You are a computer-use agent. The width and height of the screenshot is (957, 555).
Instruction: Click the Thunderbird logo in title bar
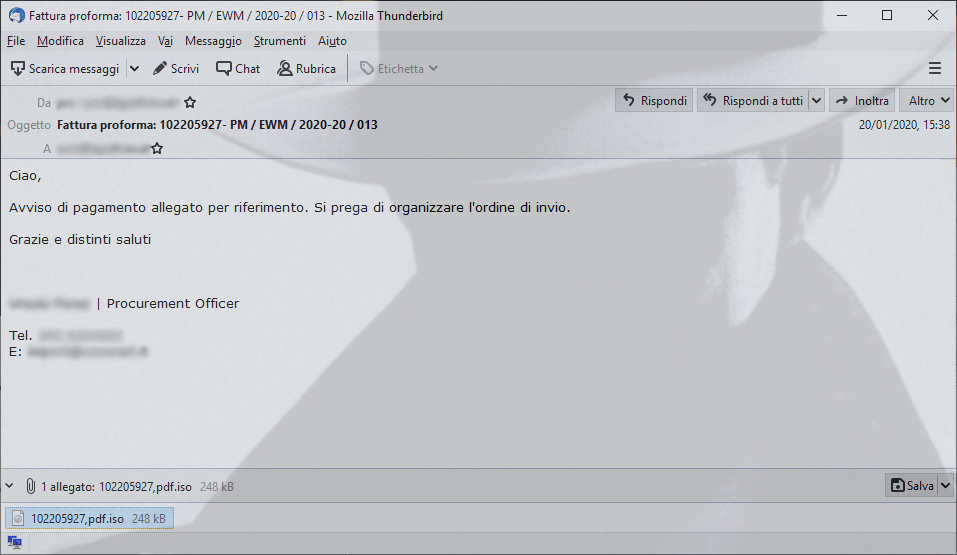[x=16, y=15]
